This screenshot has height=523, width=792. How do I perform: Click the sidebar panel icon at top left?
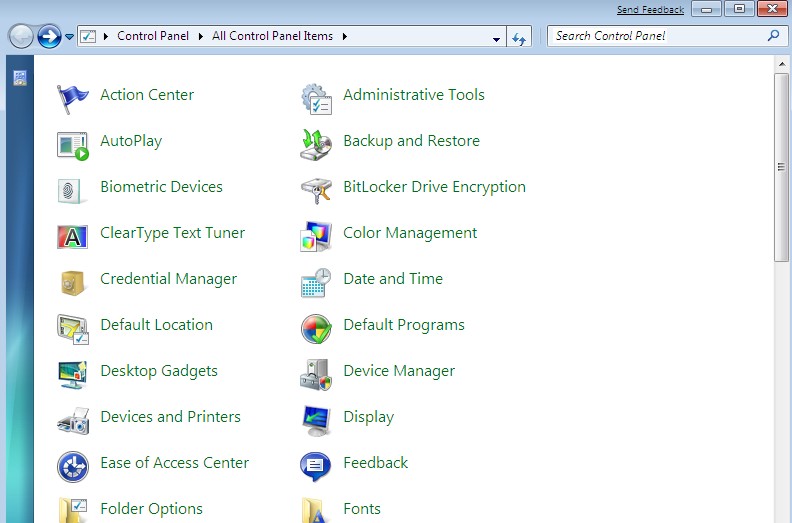[x=20, y=78]
